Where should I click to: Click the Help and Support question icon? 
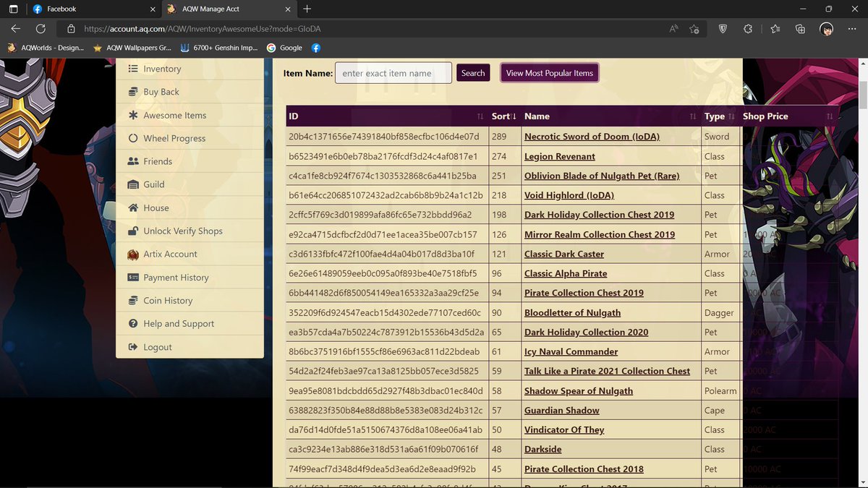132,323
